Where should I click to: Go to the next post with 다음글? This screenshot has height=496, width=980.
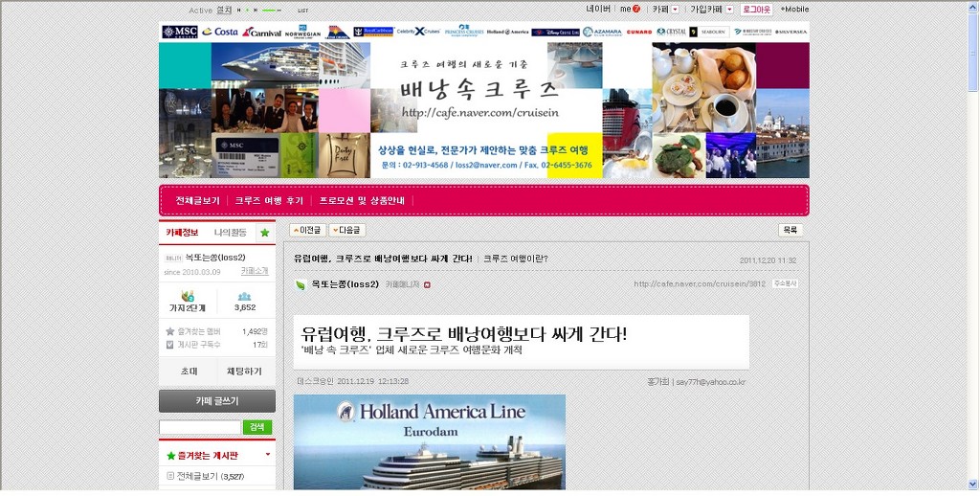[346, 230]
